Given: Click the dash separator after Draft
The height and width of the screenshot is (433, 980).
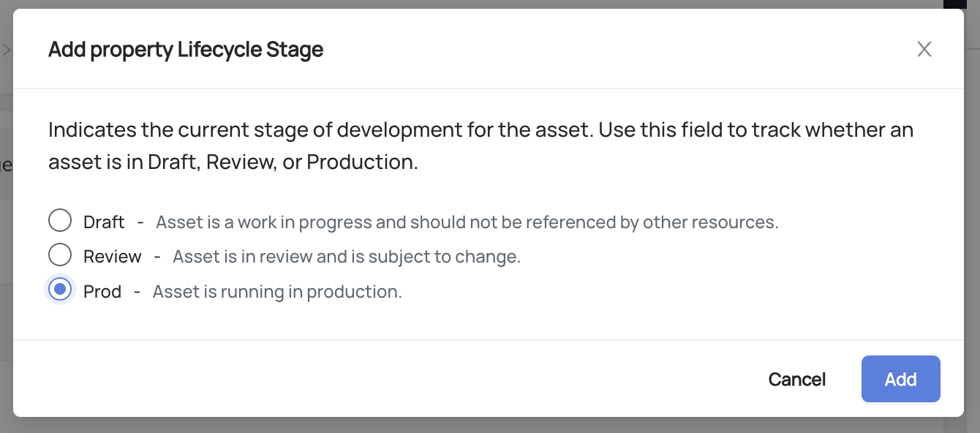Looking at the screenshot, I should [x=140, y=222].
